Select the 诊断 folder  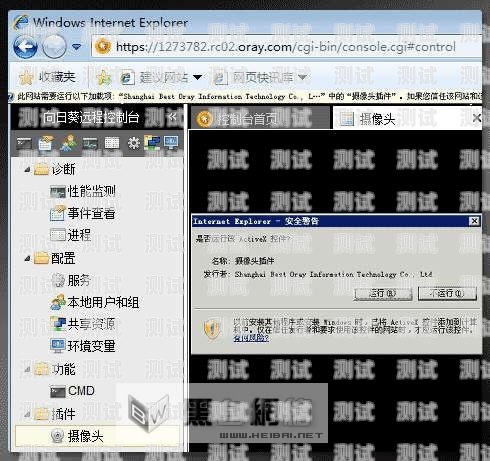(55, 169)
